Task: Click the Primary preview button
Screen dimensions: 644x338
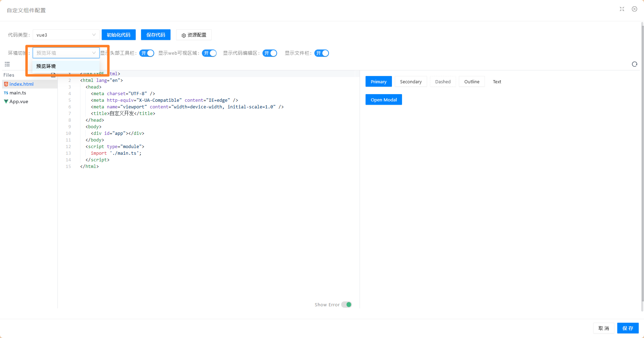Action: click(379, 82)
